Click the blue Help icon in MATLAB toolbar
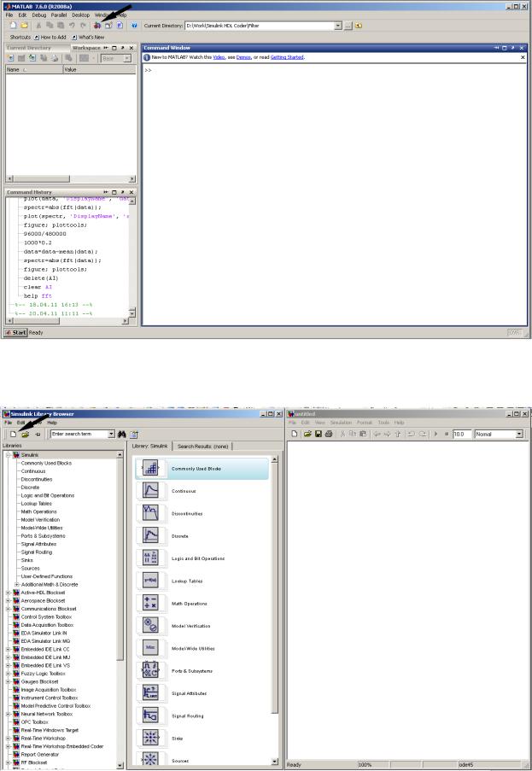 [134, 26]
